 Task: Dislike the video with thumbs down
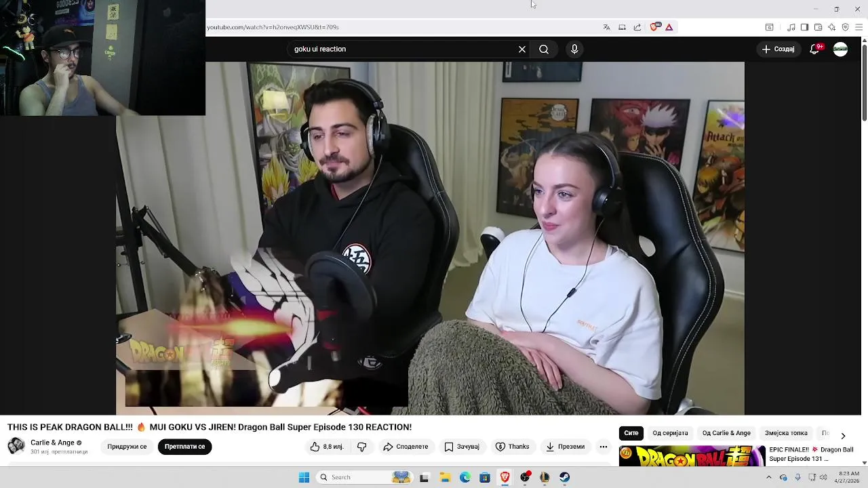tap(362, 447)
